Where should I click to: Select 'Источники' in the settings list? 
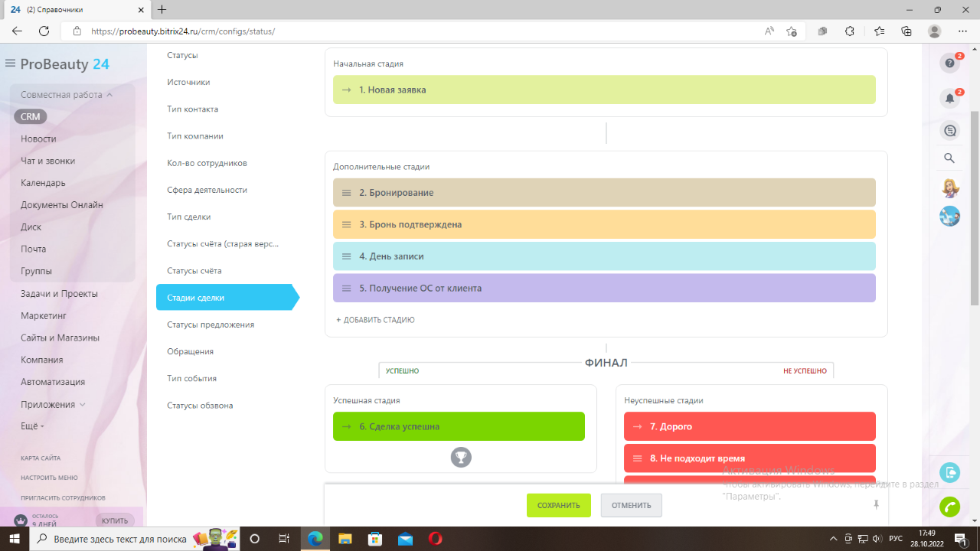(x=188, y=82)
